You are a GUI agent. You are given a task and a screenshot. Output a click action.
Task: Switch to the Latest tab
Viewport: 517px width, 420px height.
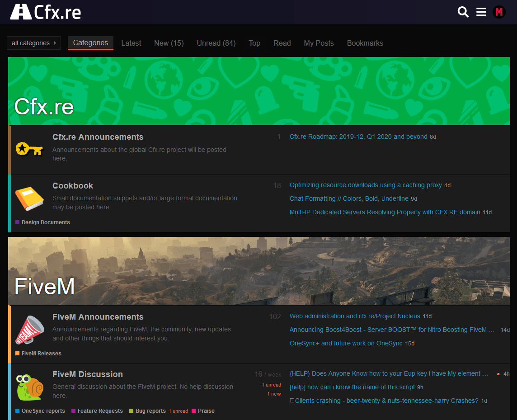[x=131, y=43]
